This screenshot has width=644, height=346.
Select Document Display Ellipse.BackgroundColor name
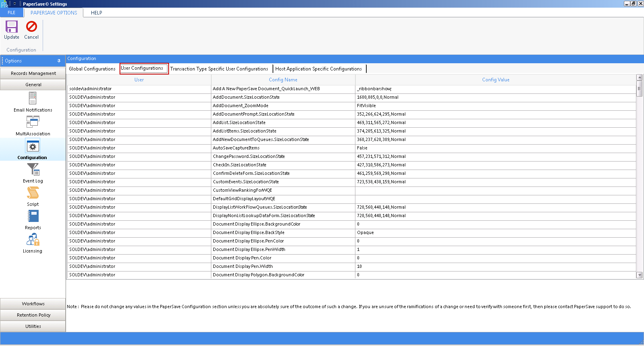click(x=283, y=224)
